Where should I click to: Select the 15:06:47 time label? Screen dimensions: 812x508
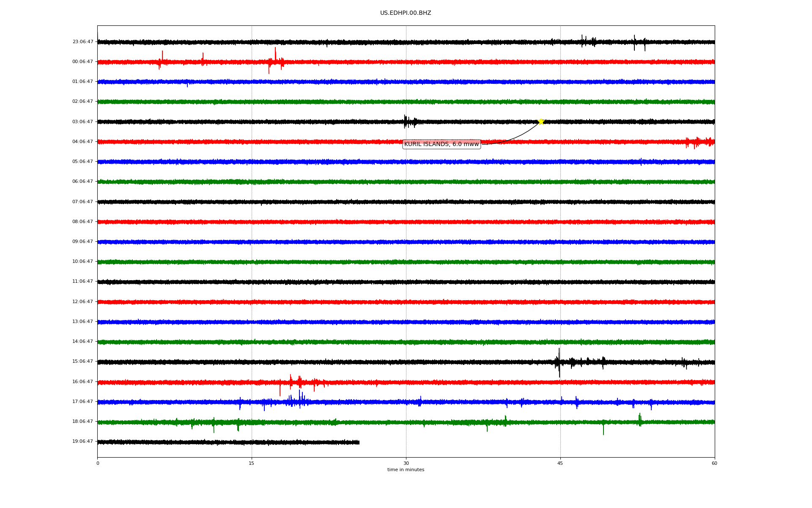pyautogui.click(x=83, y=362)
